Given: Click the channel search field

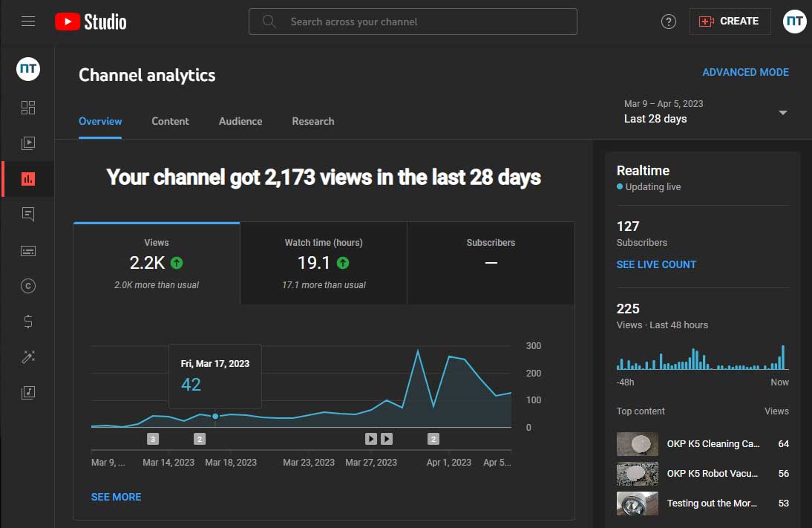Looking at the screenshot, I should 413,22.
